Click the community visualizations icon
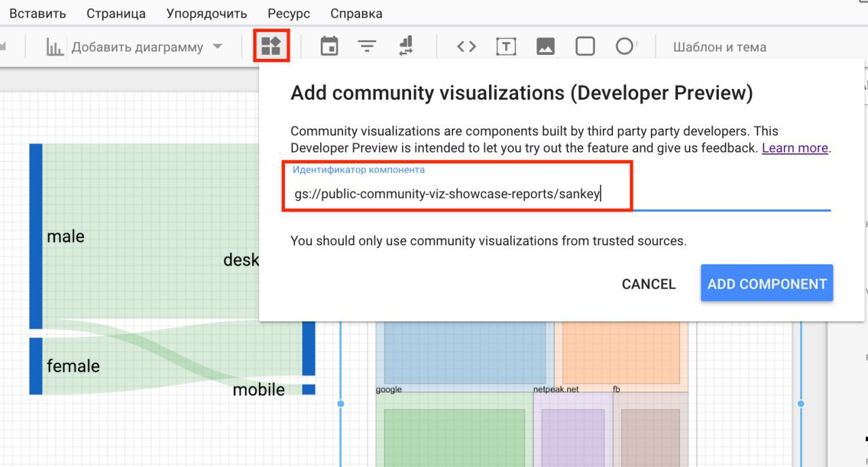The width and height of the screenshot is (868, 467). coord(271,46)
